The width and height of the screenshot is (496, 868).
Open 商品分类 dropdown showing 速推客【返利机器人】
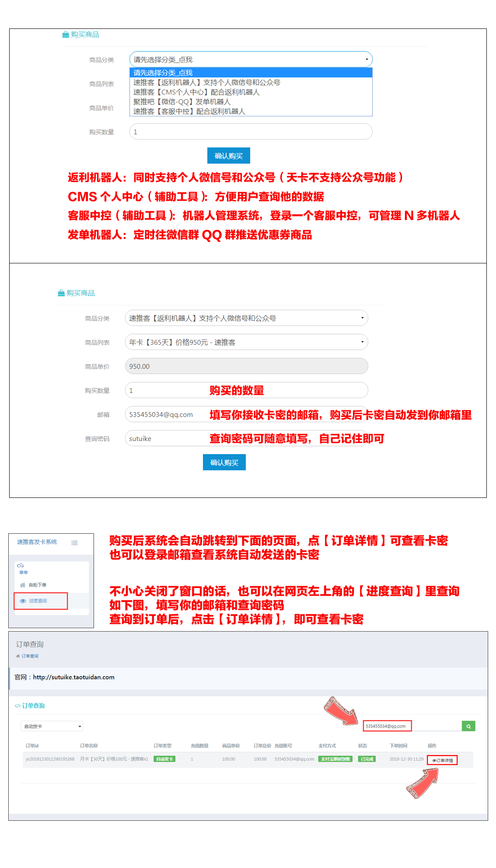pyautogui.click(x=246, y=318)
